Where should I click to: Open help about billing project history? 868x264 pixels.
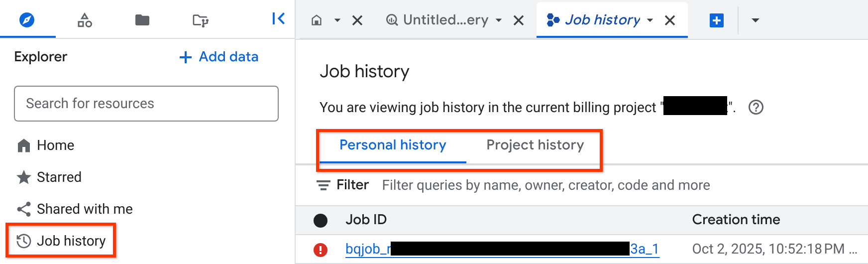756,107
